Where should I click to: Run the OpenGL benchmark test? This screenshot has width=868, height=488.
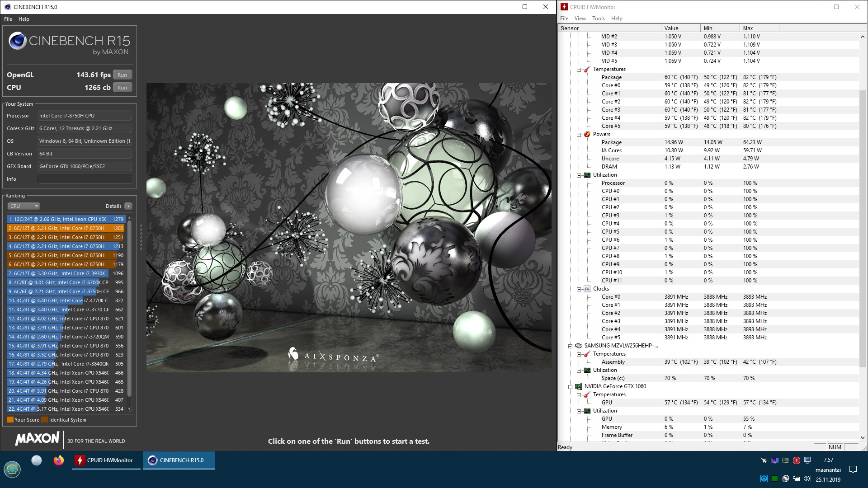click(x=122, y=75)
